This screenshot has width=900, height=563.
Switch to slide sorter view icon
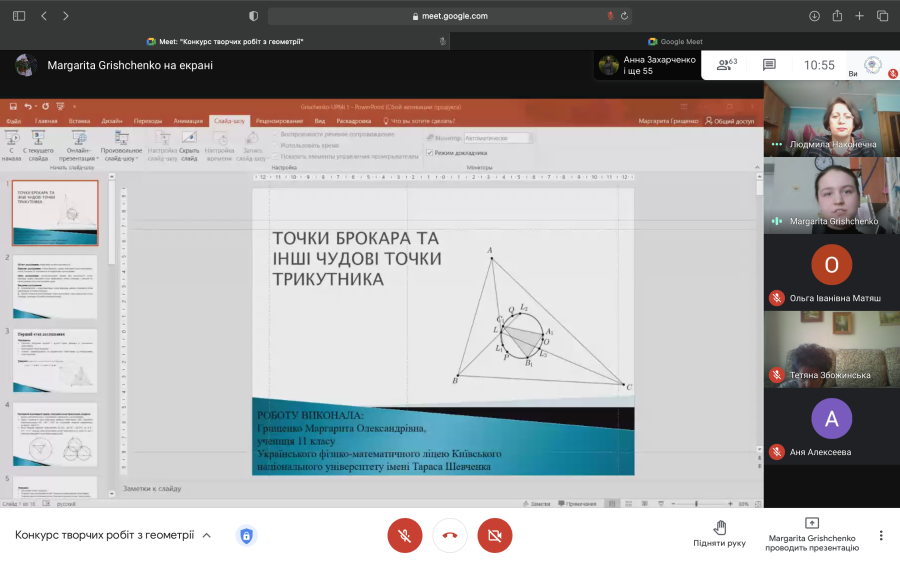(x=629, y=504)
